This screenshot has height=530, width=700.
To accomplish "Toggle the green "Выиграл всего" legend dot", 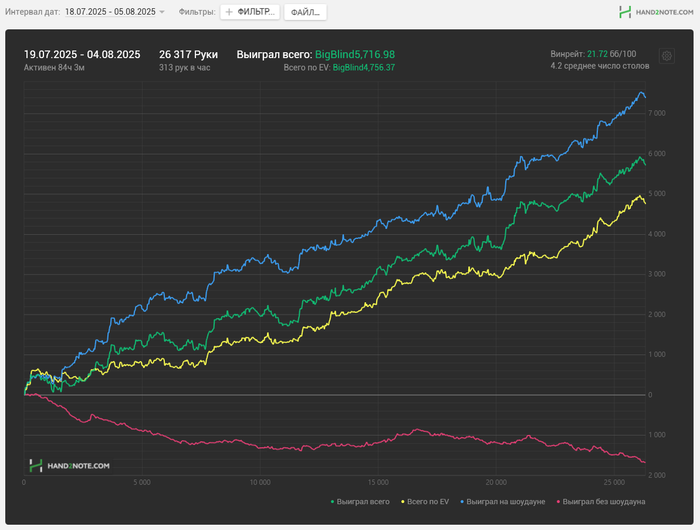I will pos(332,502).
